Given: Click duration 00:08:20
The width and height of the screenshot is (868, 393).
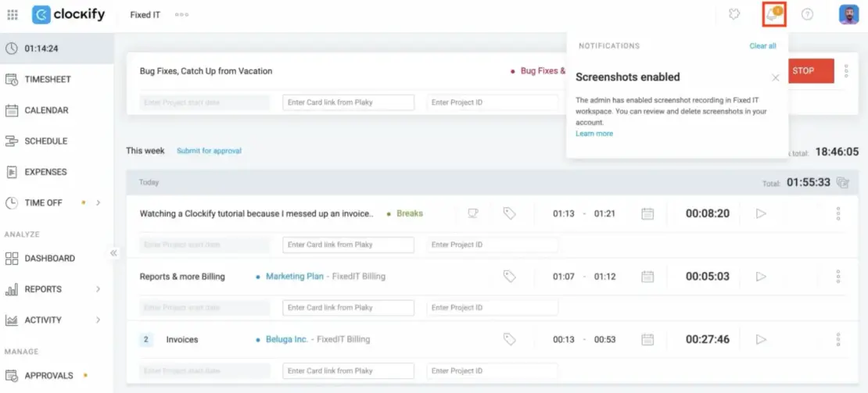Looking at the screenshot, I should [x=708, y=213].
